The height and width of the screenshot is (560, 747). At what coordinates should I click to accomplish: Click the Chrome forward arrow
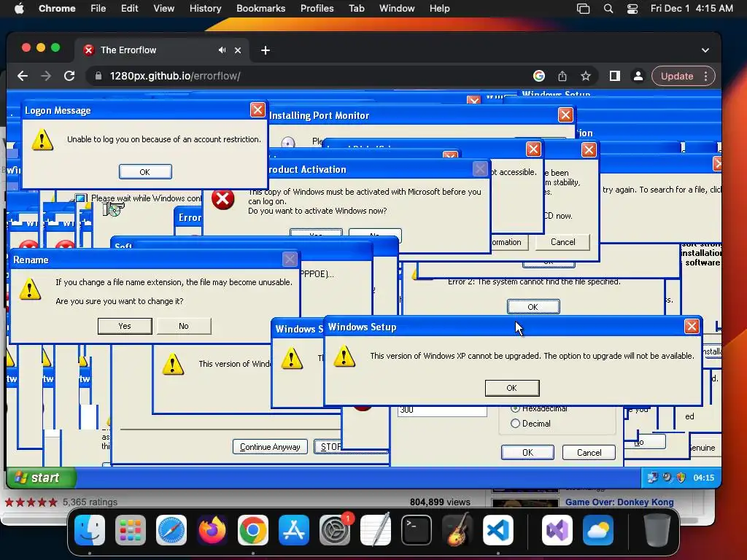[46, 76]
